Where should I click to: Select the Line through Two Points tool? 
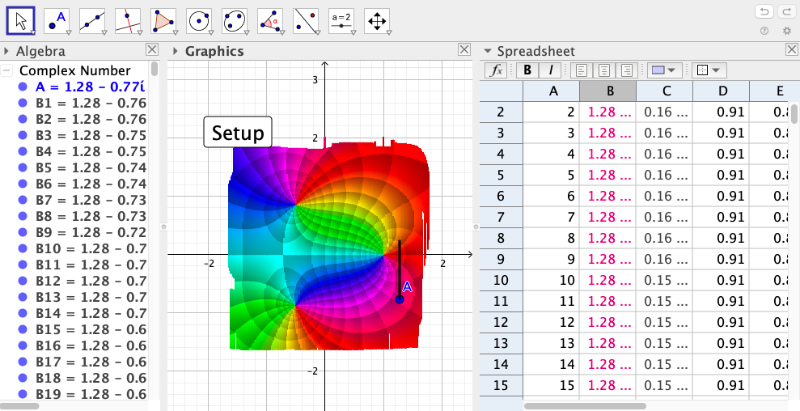(x=92, y=21)
